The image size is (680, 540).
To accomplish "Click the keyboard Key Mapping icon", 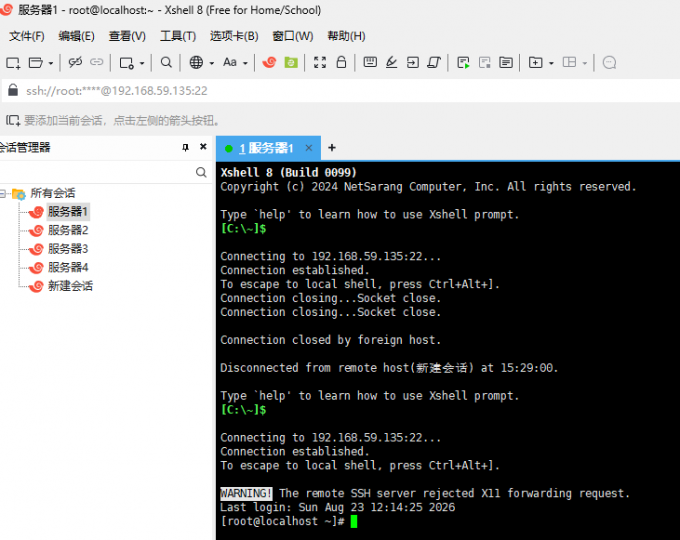I will coord(370,62).
